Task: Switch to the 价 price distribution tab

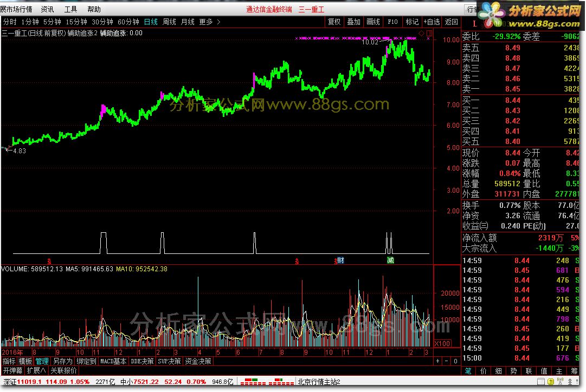Action: 483,371
